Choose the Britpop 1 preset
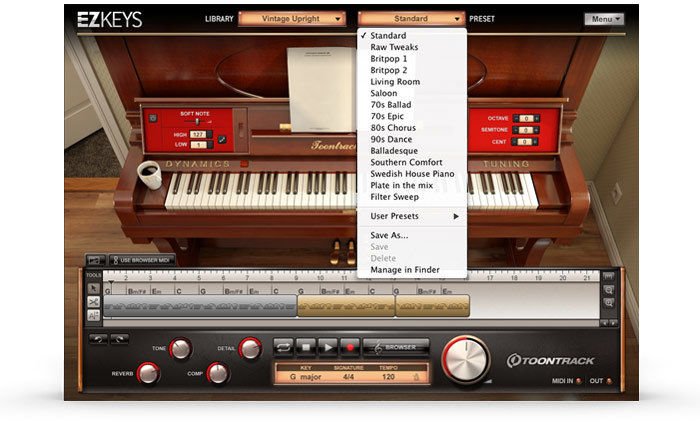This screenshot has width=700, height=430. (412, 59)
